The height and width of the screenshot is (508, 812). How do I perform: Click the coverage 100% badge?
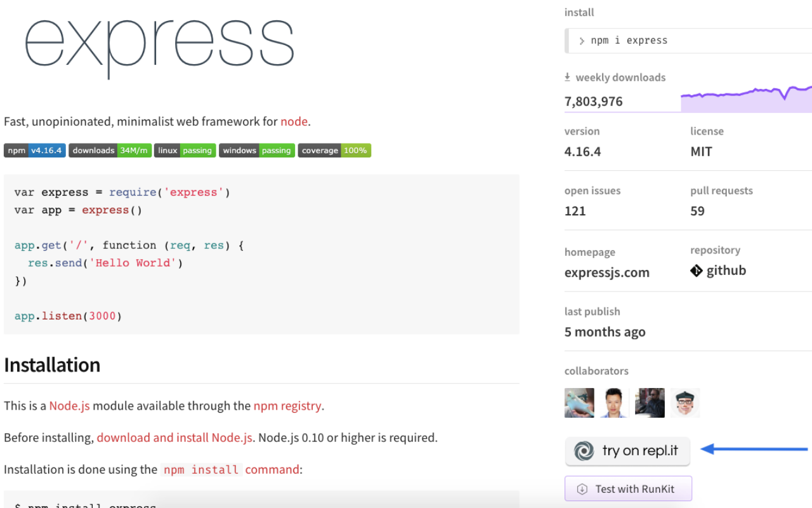click(x=334, y=150)
